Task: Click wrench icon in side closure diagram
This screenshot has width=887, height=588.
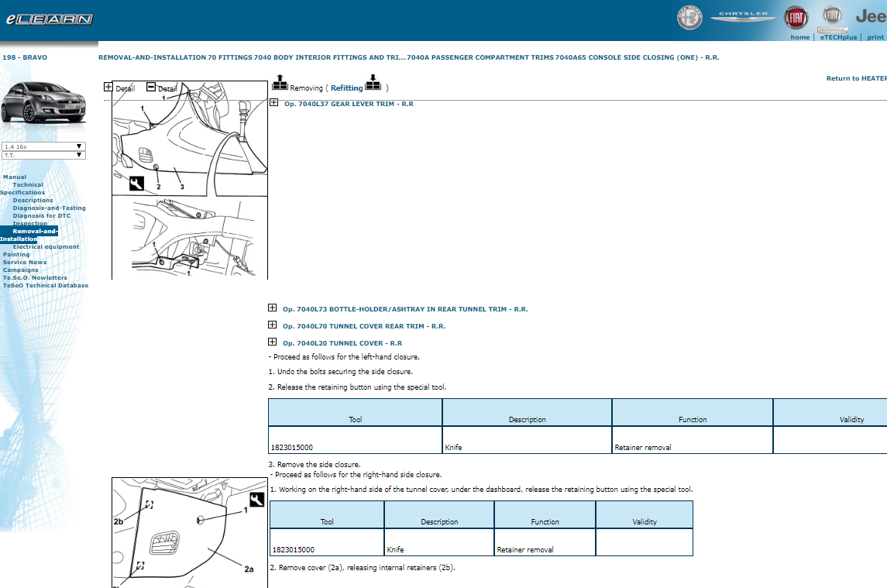Action: tap(257, 500)
